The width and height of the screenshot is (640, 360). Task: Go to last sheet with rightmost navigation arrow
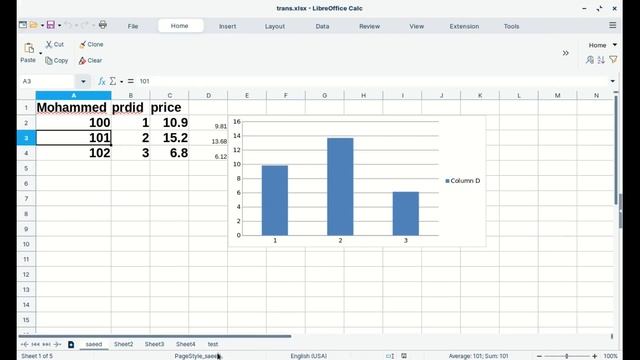tap(57, 344)
